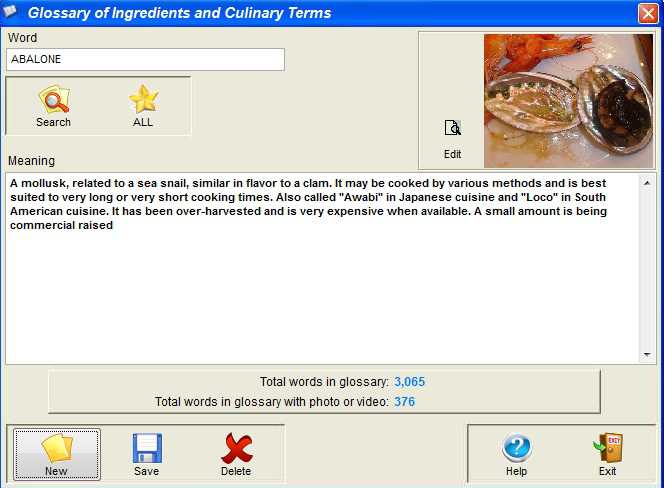Screen dimensions: 664x488
Task: Delete the ABALONE entry with red X
Action: pyautogui.click(x=236, y=448)
